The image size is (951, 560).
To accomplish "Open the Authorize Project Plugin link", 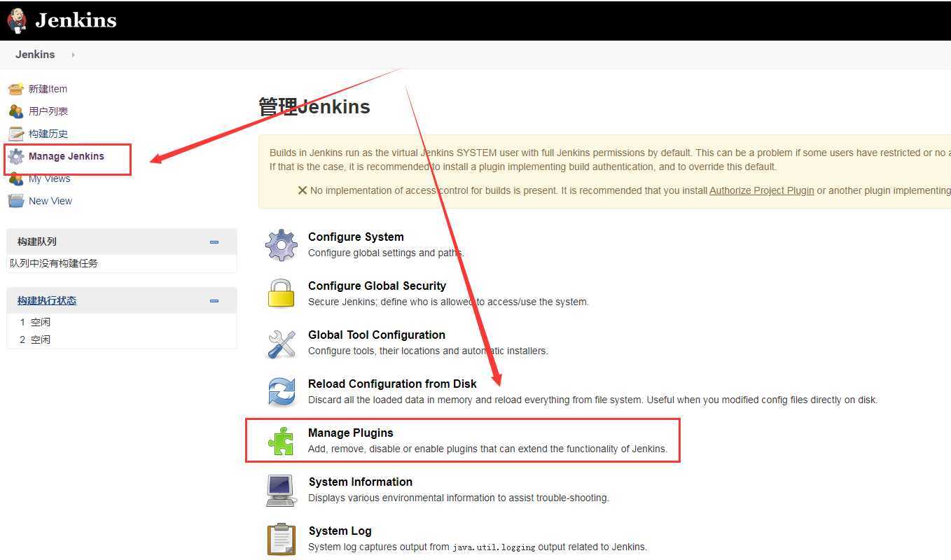I will click(762, 190).
